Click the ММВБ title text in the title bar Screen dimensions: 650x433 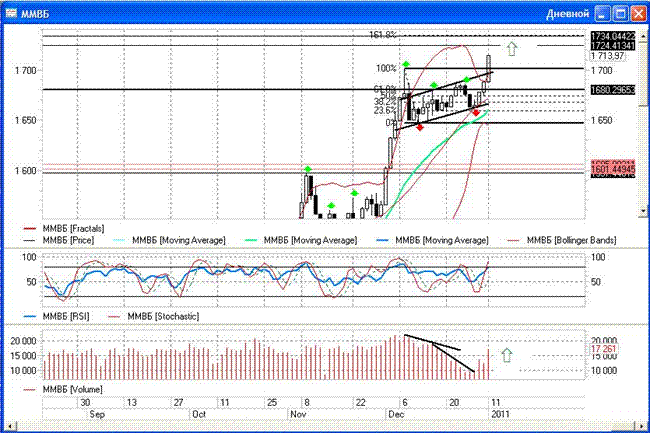(x=35, y=14)
